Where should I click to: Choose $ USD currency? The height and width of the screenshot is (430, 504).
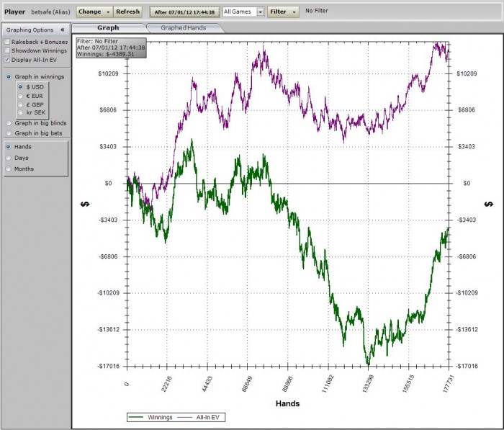(20, 86)
